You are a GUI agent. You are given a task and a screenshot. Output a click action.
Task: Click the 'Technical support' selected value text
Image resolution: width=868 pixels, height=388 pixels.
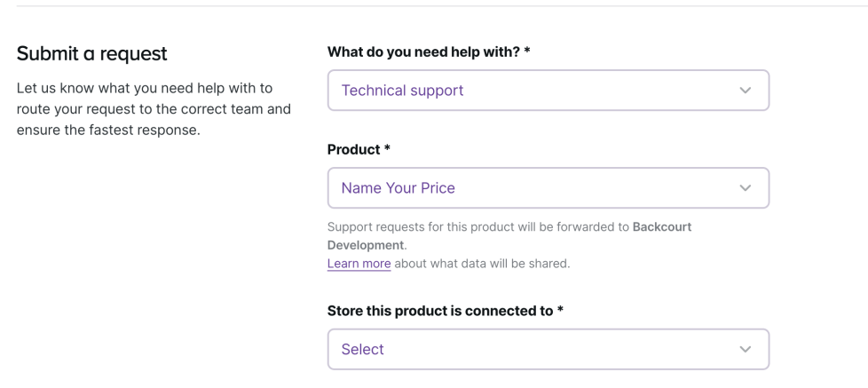click(402, 91)
